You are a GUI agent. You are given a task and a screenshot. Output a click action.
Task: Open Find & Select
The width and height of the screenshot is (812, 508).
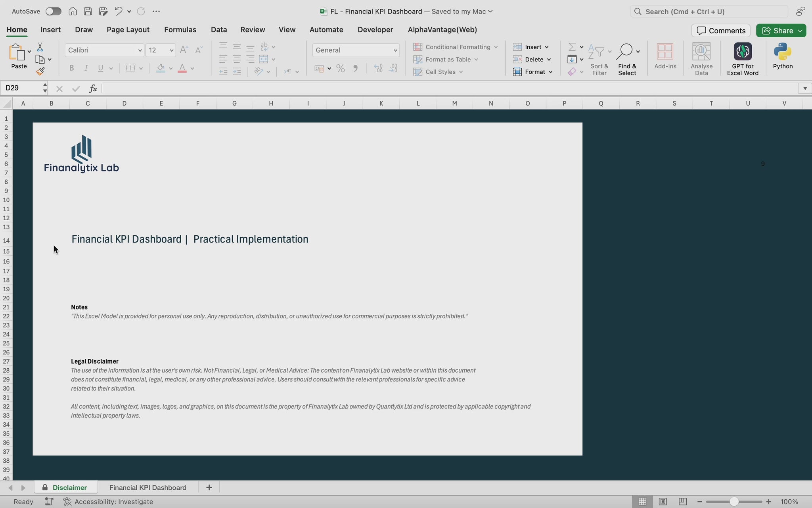tap(627, 59)
